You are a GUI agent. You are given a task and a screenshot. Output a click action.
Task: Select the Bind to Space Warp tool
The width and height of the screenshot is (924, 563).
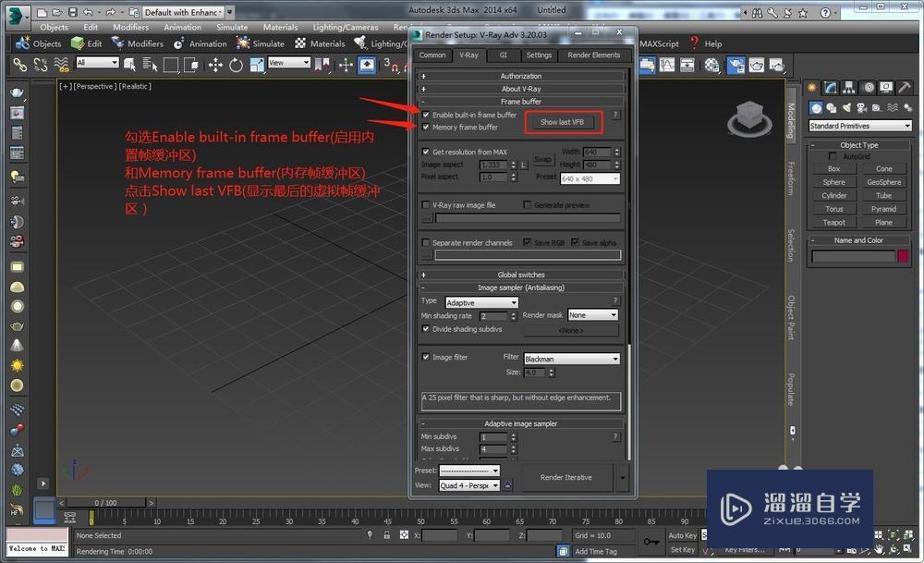(61, 65)
